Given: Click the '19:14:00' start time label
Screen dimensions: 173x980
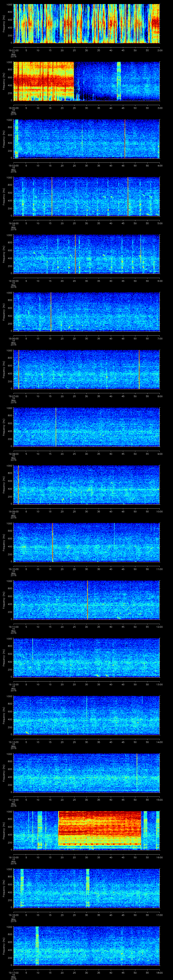Looking at the screenshot, I should [x=13, y=799].
